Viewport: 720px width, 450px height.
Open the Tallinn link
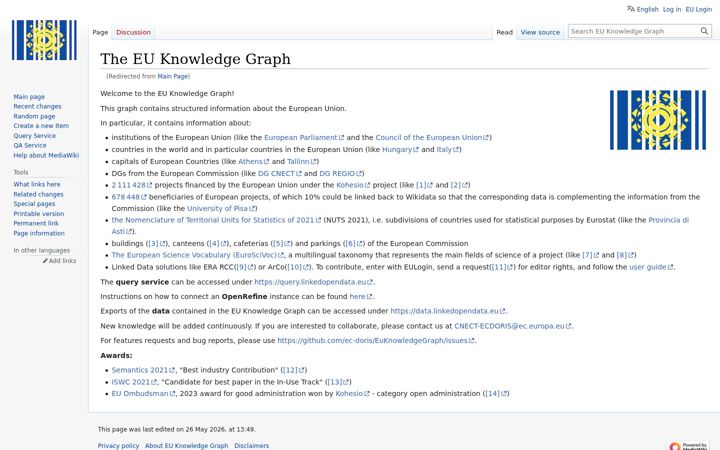click(x=301, y=161)
